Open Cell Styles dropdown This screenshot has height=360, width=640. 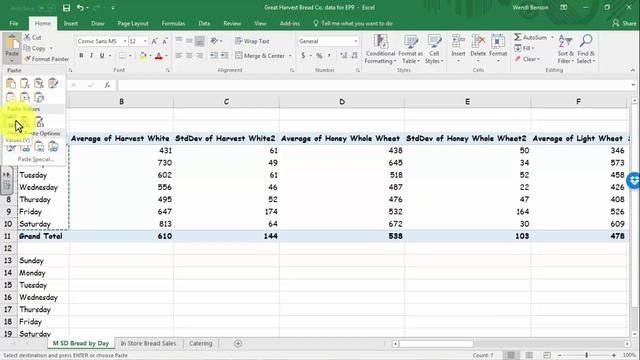[434, 49]
